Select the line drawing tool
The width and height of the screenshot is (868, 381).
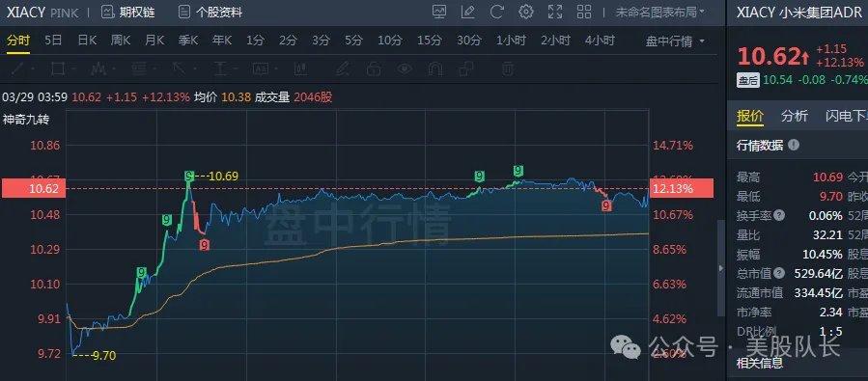pyautogui.click(x=17, y=68)
